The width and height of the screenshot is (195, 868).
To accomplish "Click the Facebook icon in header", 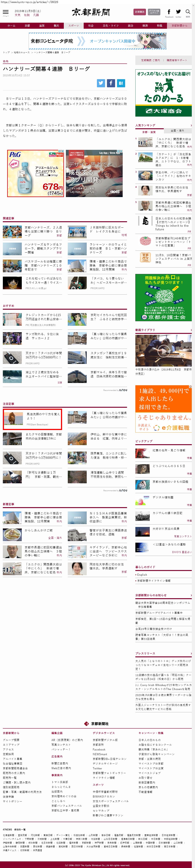I will point(169,12).
